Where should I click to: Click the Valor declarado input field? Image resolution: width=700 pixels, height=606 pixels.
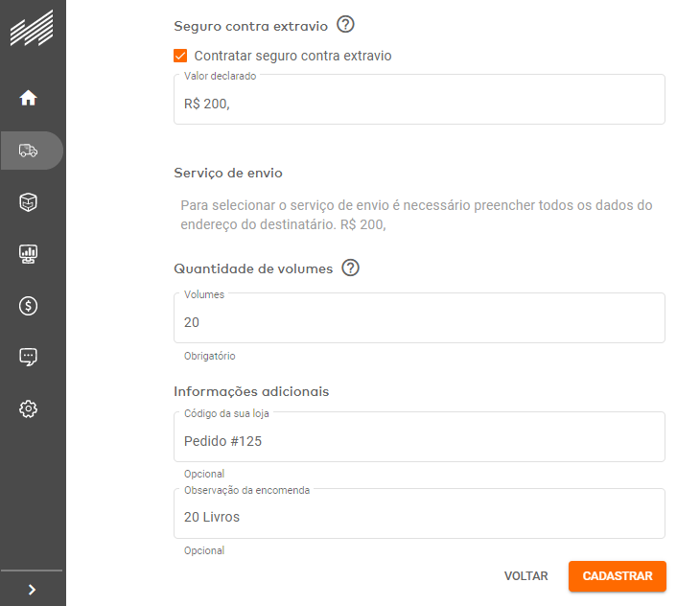tap(419, 104)
